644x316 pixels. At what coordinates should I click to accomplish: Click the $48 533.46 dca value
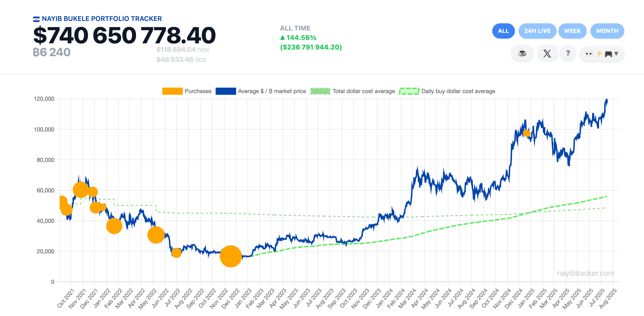(x=181, y=60)
